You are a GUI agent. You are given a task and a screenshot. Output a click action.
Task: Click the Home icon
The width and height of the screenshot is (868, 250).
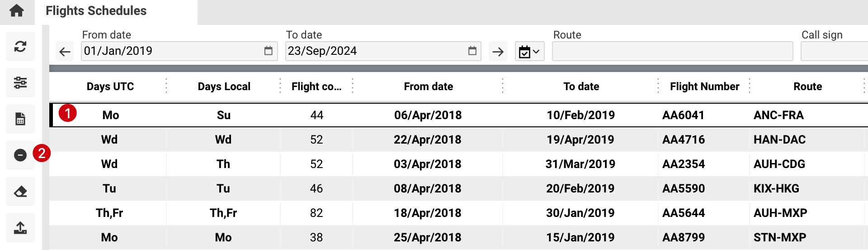[x=17, y=10]
